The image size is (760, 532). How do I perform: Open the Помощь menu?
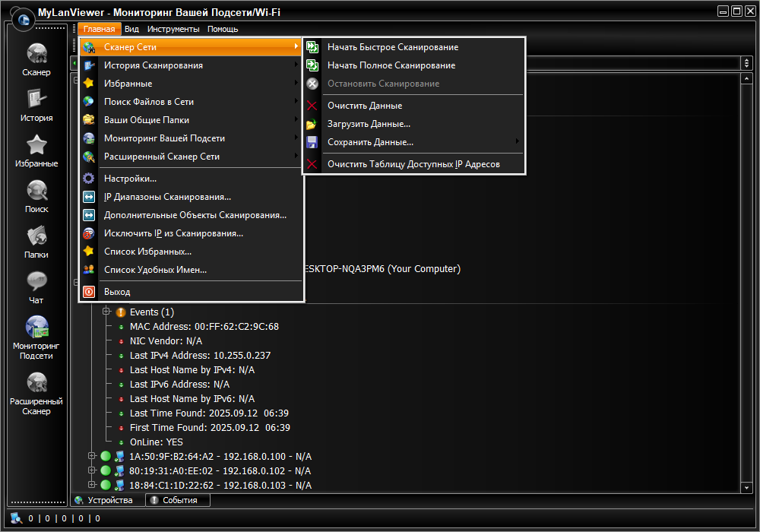point(223,29)
